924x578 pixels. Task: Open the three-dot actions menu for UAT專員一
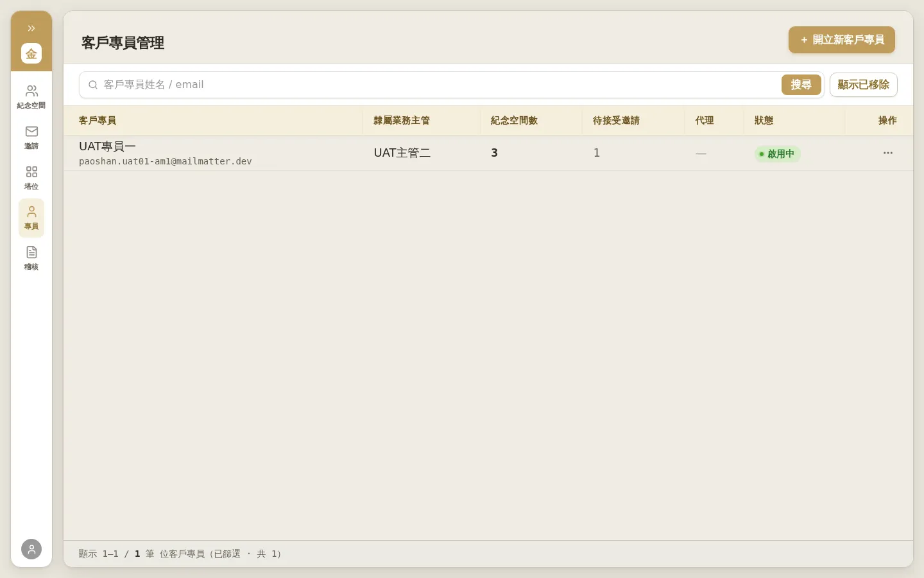[888, 153]
